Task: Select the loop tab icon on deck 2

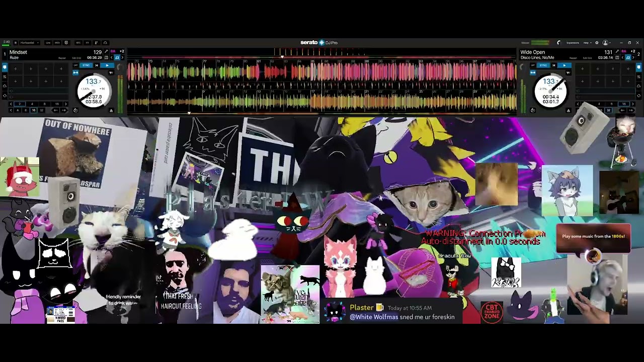Action: click(639, 95)
